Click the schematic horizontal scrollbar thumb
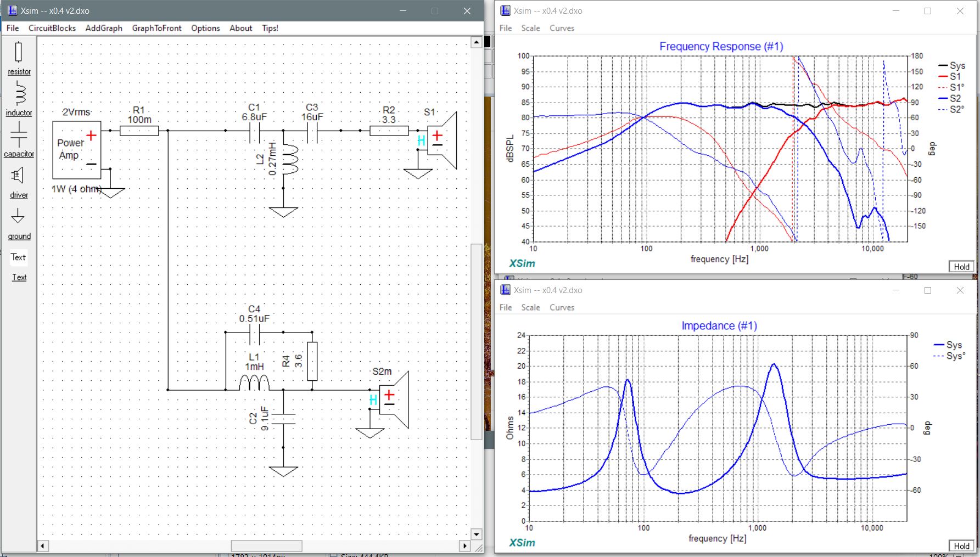Screen dimensions: 980x557 (x=266, y=546)
